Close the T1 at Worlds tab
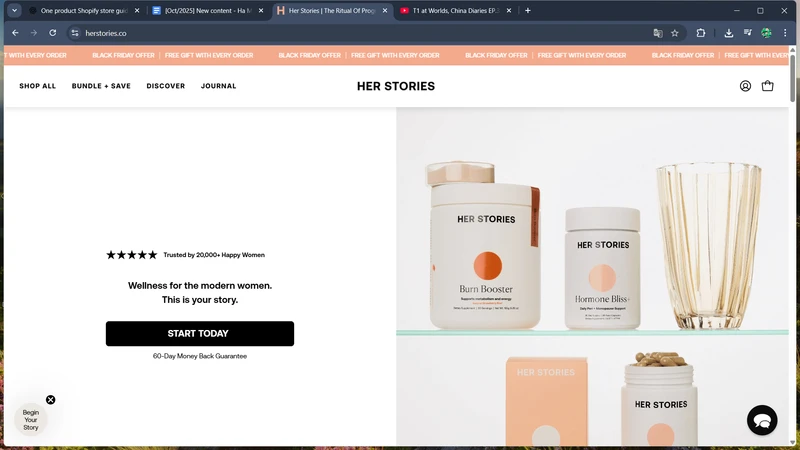This screenshot has height=450, width=800. coord(509,10)
